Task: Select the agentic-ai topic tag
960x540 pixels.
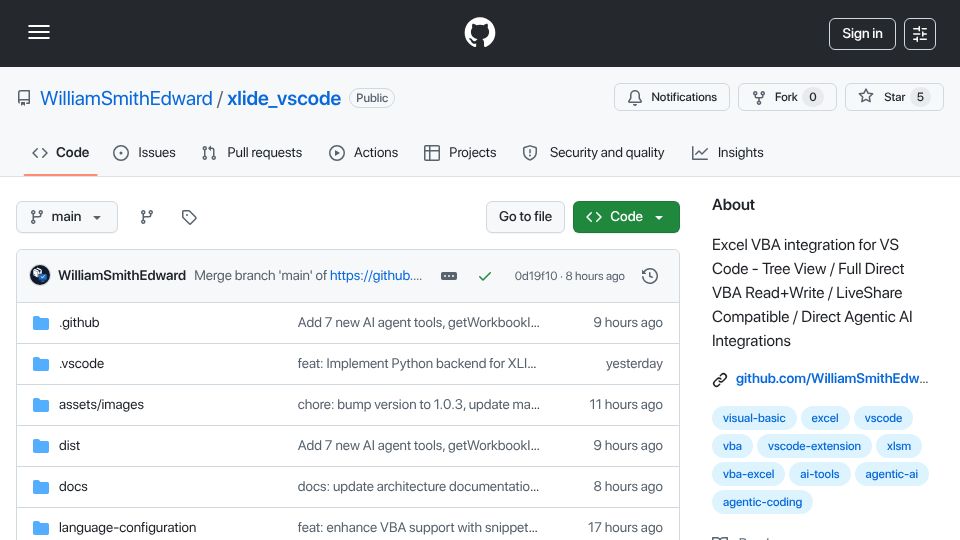Action: point(891,474)
